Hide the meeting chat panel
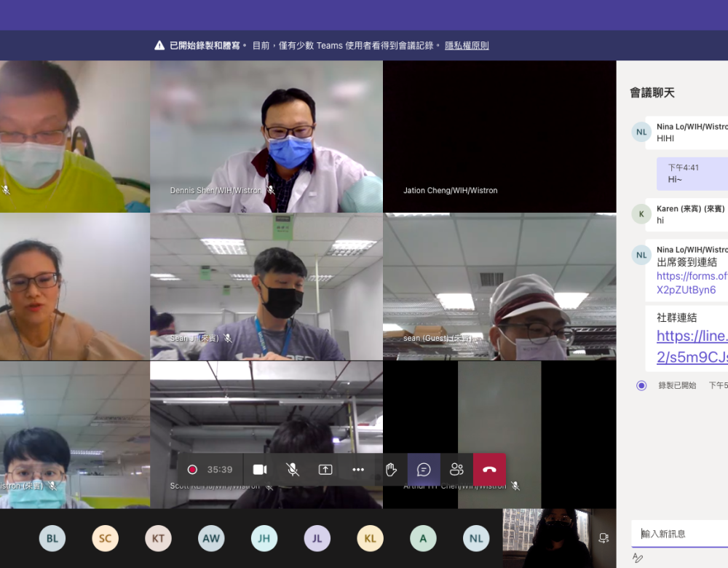The height and width of the screenshot is (568, 728). tap(424, 470)
